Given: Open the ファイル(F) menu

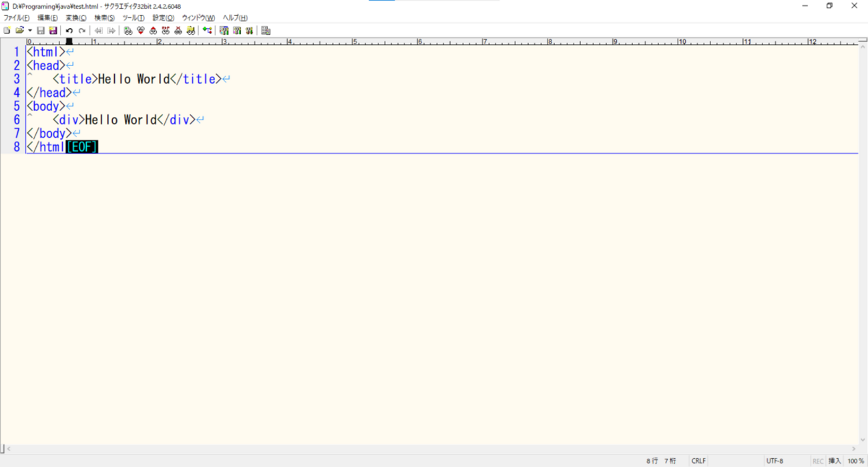Looking at the screenshot, I should click(x=17, y=18).
